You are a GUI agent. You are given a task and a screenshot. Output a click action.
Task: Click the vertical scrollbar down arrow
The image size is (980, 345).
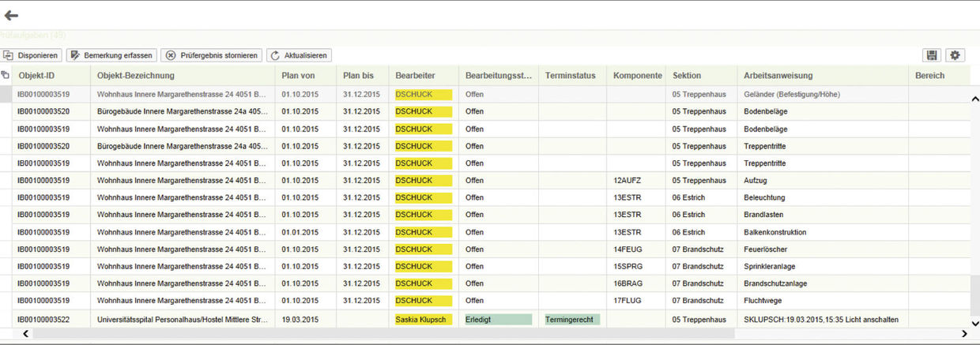(x=974, y=322)
